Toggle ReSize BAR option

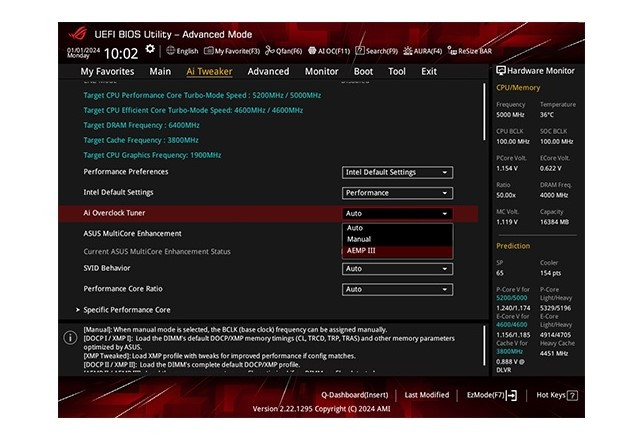pyautogui.click(x=469, y=51)
